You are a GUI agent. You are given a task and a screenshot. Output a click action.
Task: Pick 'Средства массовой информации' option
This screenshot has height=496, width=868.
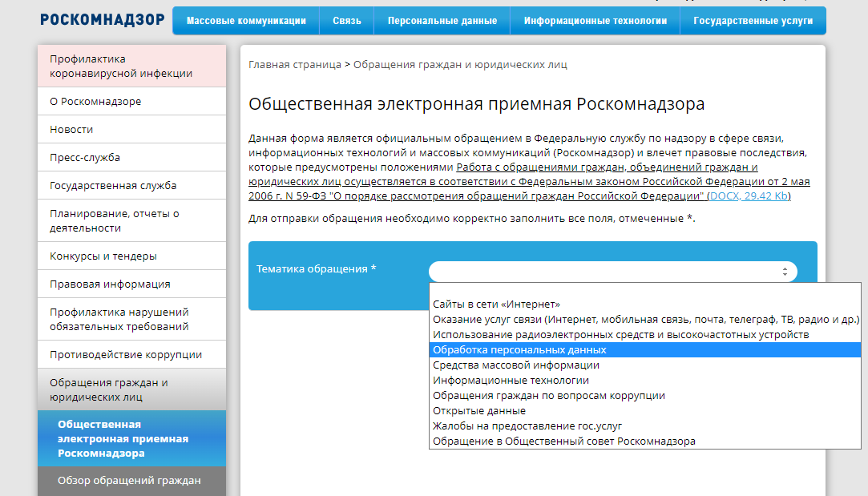point(515,365)
